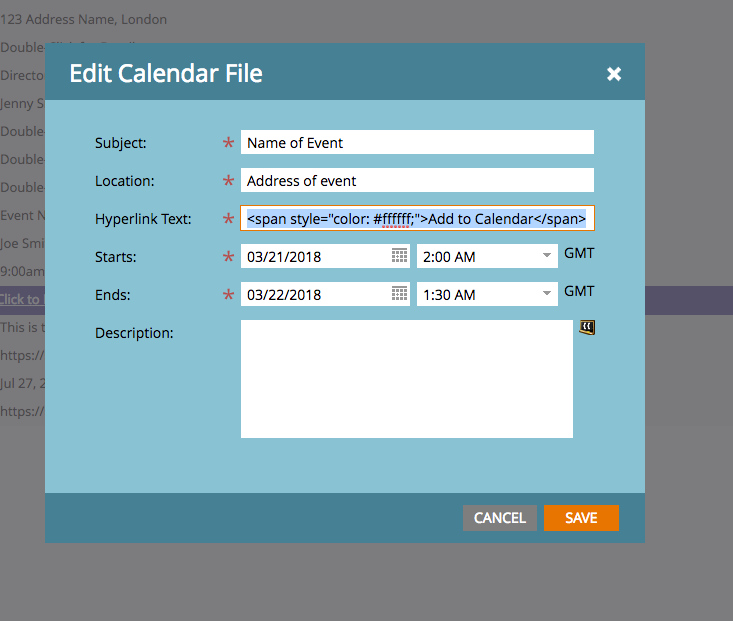
Task: Expand the Ends time dropdown arrow
Action: [x=547, y=294]
